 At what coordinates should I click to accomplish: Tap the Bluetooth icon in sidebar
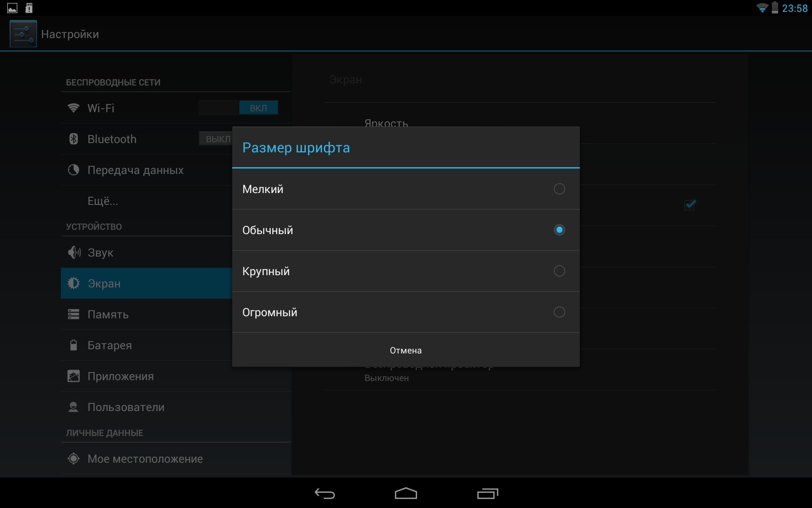74,139
